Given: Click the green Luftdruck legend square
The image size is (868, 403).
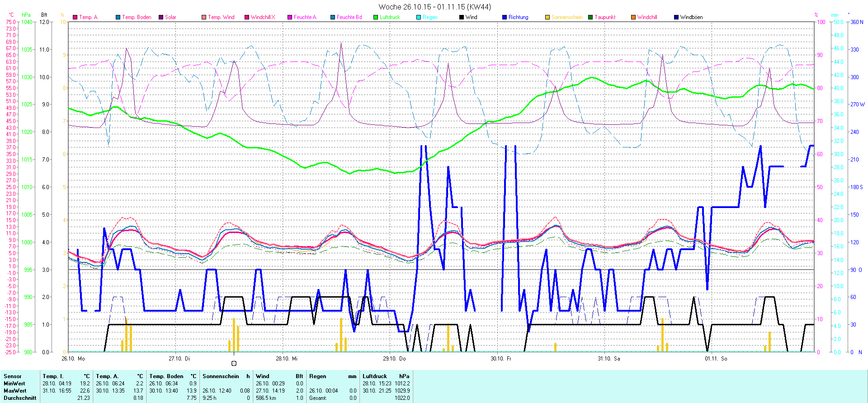Looking at the screenshot, I should pyautogui.click(x=376, y=17).
